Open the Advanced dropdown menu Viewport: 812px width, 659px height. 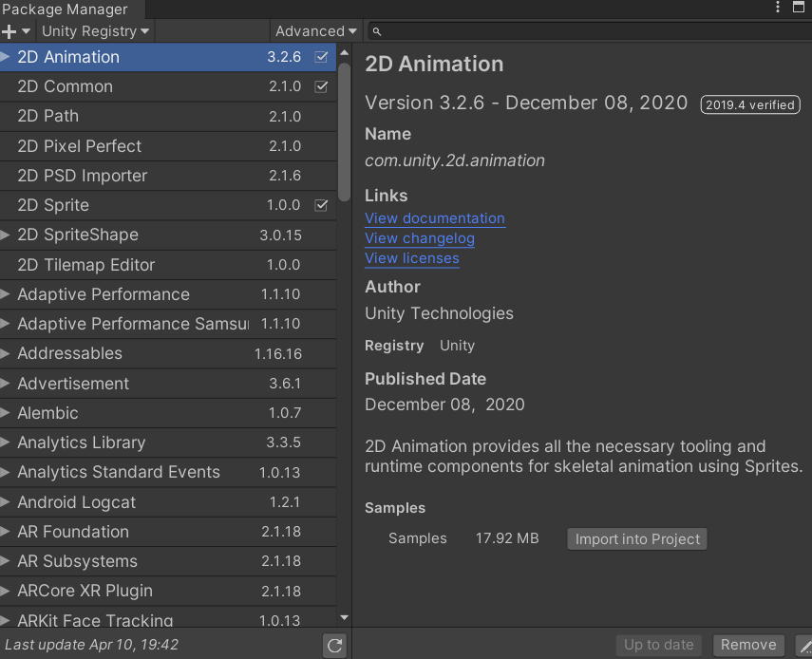tap(315, 31)
